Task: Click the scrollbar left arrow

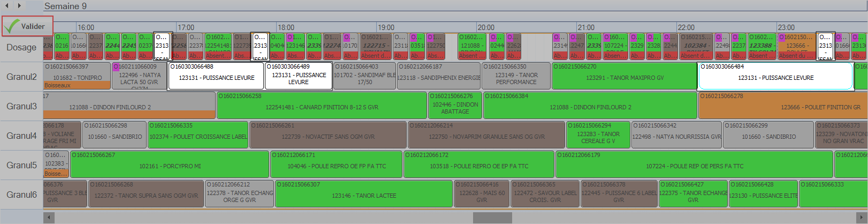Action: pos(49,218)
